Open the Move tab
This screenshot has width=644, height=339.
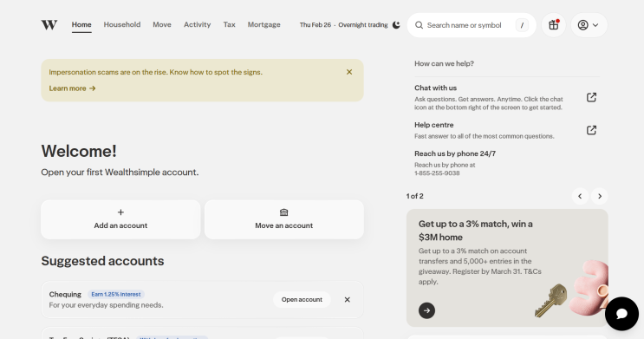coord(162,24)
